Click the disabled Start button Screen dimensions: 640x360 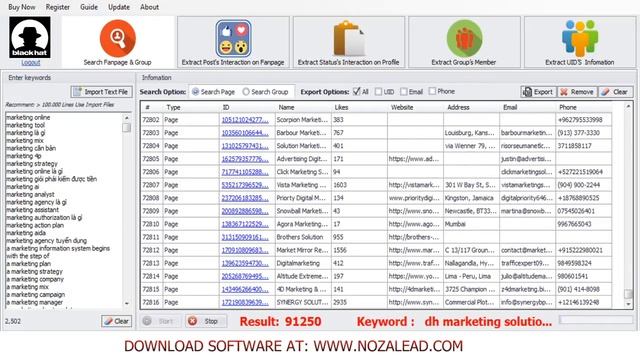pyautogui.click(x=161, y=321)
